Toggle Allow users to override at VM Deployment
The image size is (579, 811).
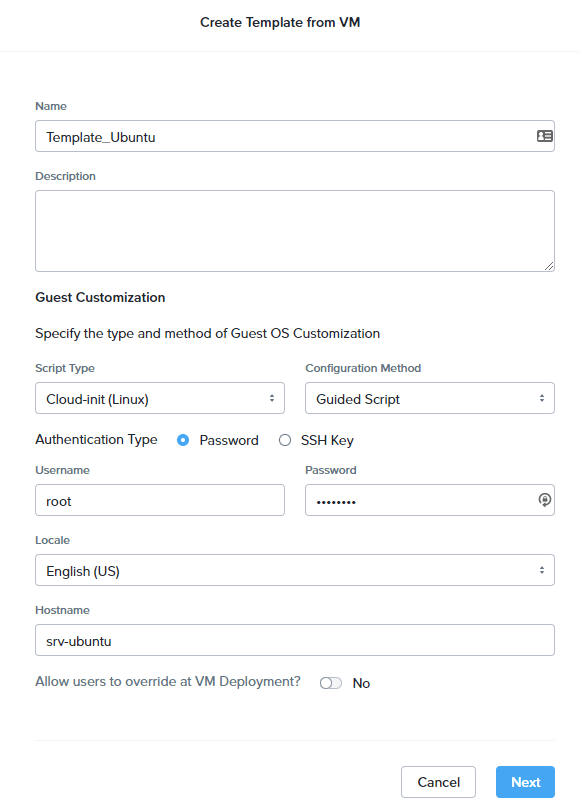(331, 683)
